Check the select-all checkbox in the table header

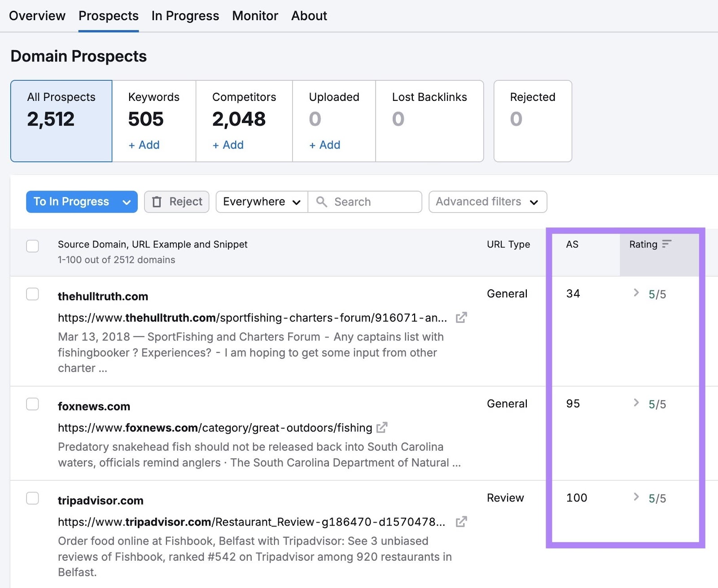click(32, 246)
